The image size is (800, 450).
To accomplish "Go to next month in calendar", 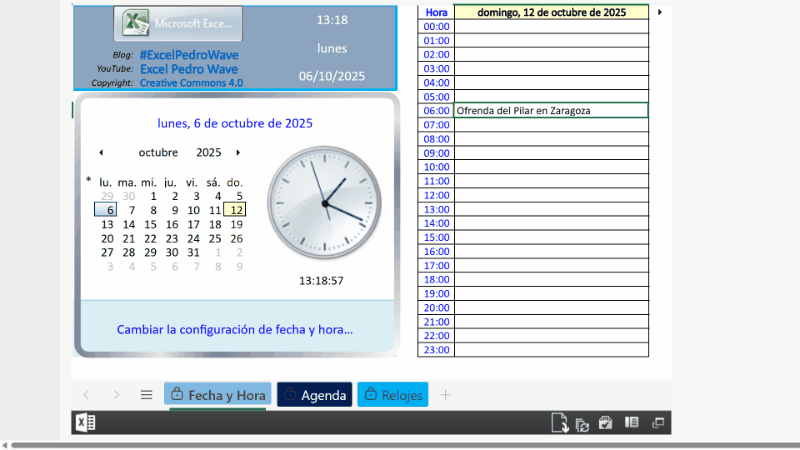I will pos(238,153).
